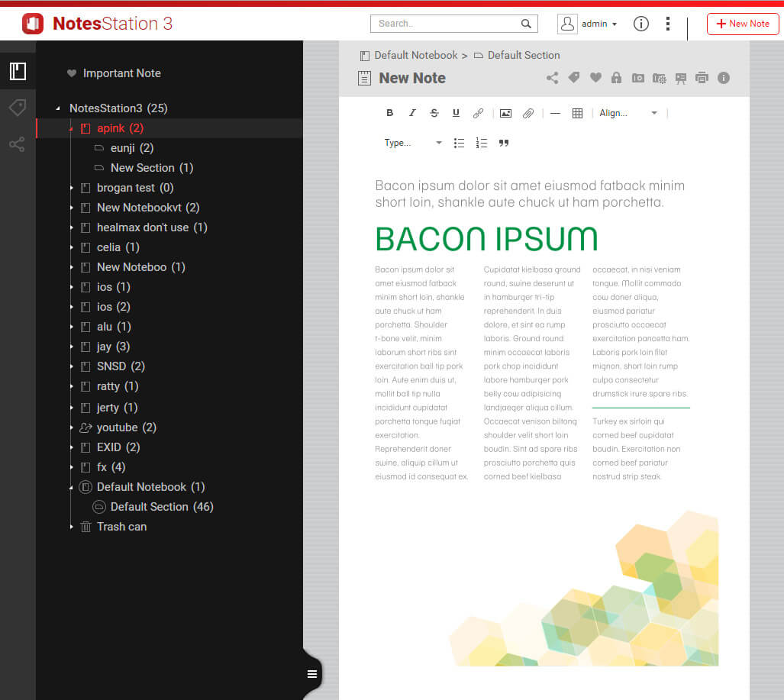Start presentation mode icon
The height and width of the screenshot is (700, 784).
pos(681,79)
